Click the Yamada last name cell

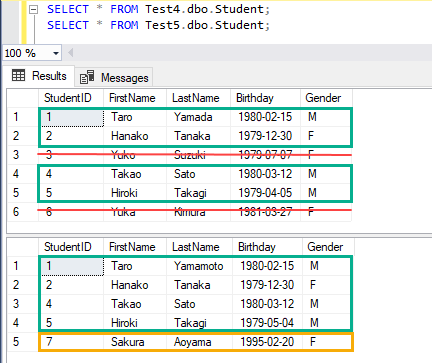[x=198, y=117]
